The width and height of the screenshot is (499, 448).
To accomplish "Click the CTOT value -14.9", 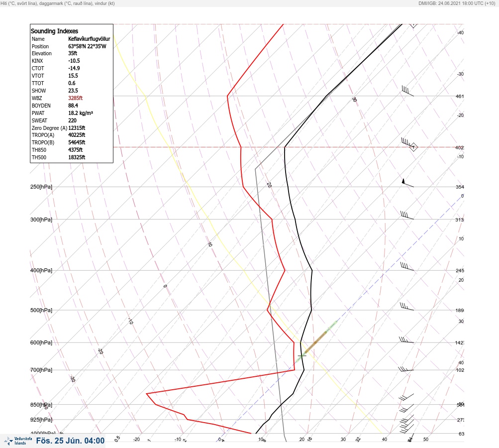I will click(74, 68).
